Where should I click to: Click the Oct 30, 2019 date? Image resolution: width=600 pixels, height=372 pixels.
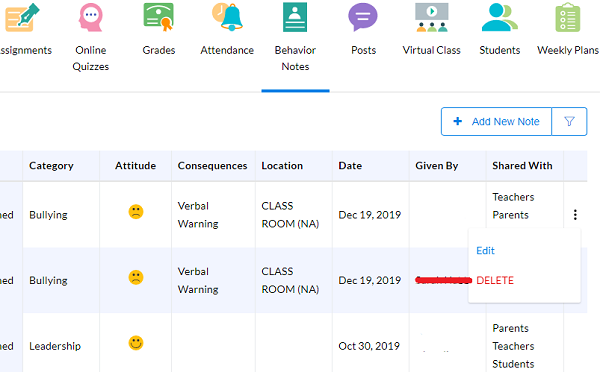click(369, 346)
